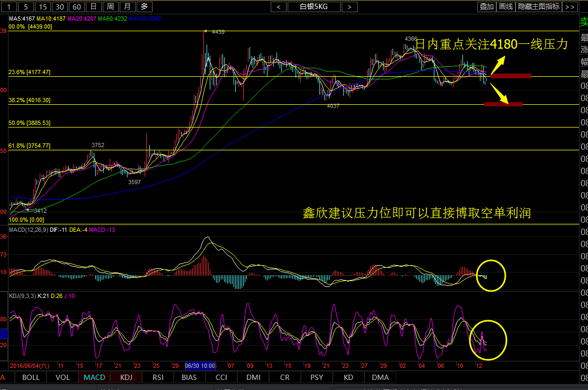Image resolution: width=588 pixels, height=390 pixels.
Task: Switch to monthly 月 chart period
Action: tap(127, 7)
